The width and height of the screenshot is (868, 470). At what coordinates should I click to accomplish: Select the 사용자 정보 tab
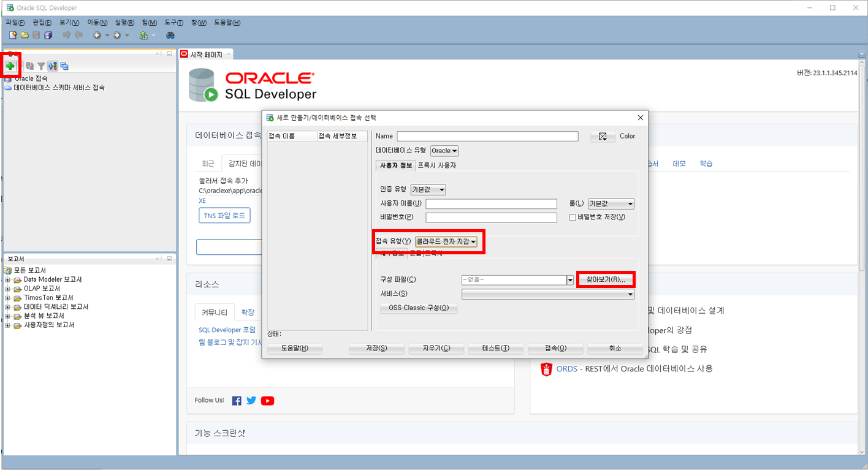pyautogui.click(x=396, y=165)
